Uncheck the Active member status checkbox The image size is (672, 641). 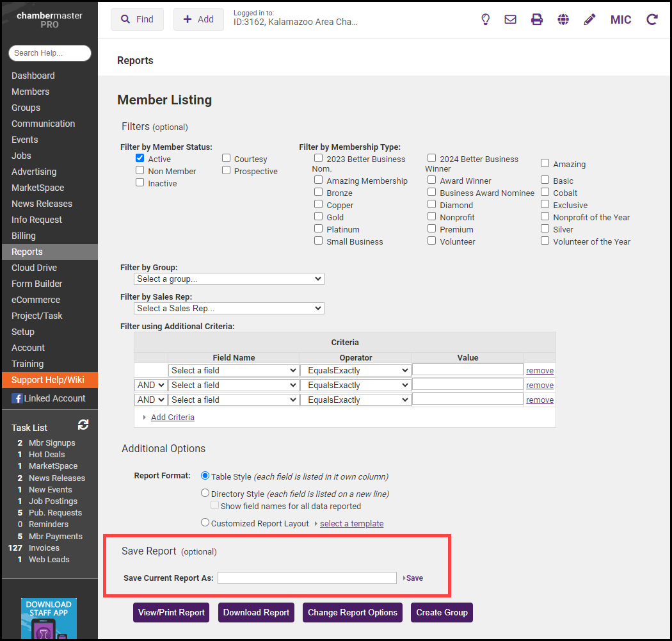click(x=140, y=158)
